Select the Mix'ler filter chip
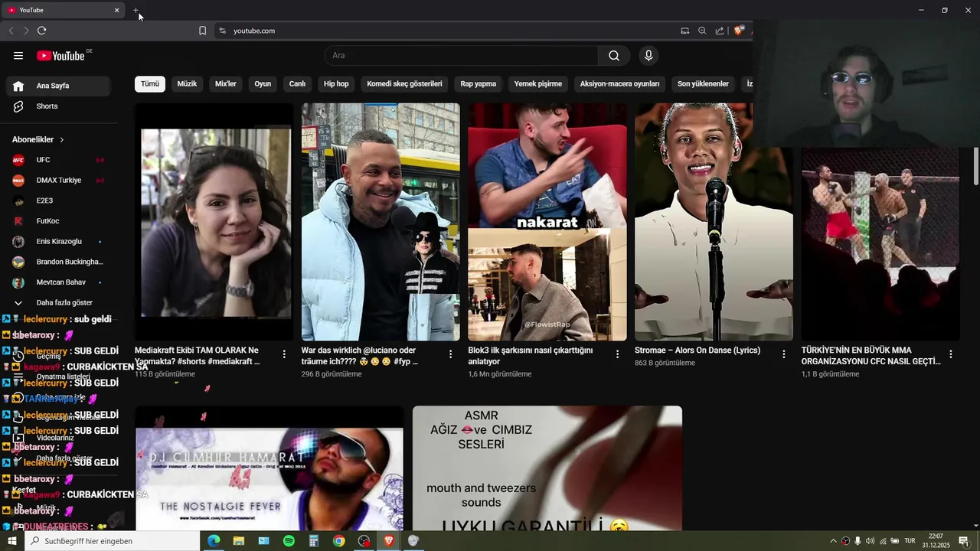 [226, 83]
